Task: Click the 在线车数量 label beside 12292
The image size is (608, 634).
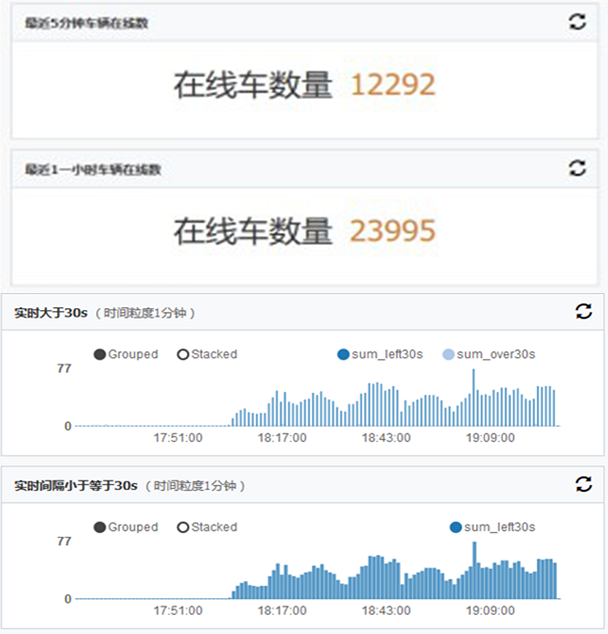Action: point(253,85)
